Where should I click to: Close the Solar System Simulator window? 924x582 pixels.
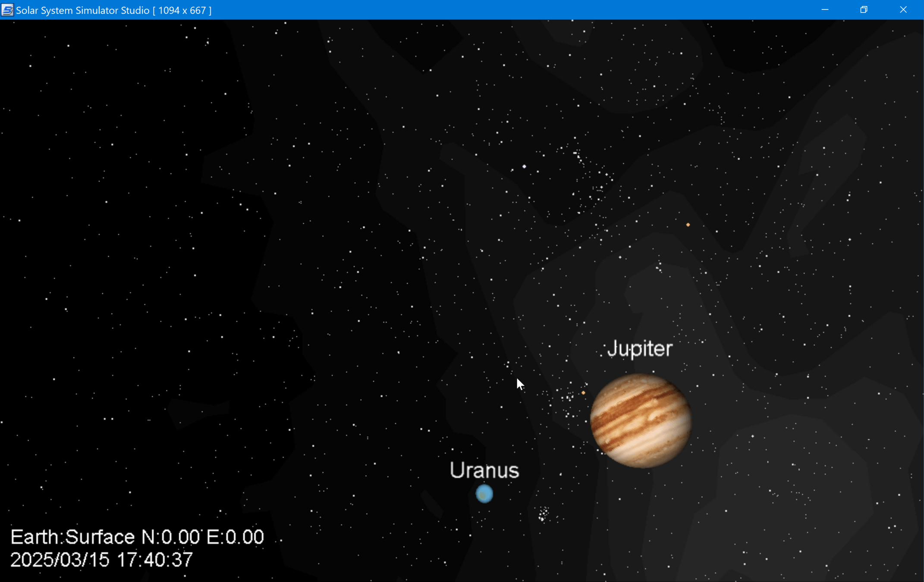point(903,10)
